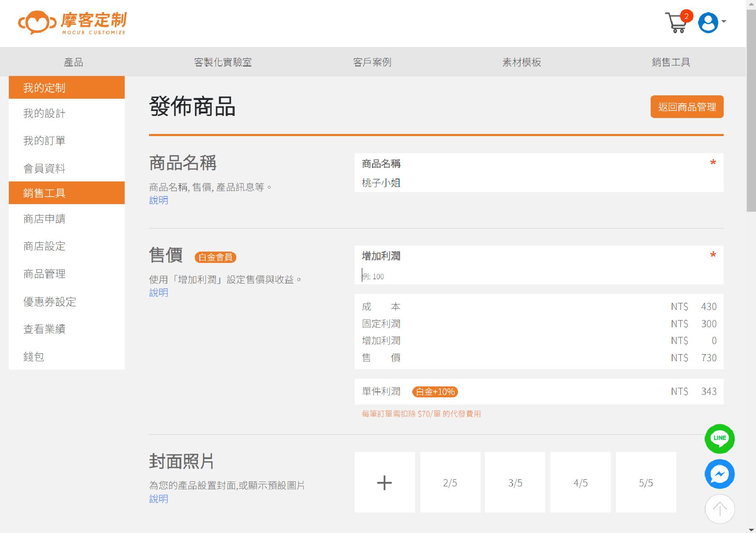The width and height of the screenshot is (756, 533).
Task: Click the plus icon to add cover photo
Action: [385, 483]
